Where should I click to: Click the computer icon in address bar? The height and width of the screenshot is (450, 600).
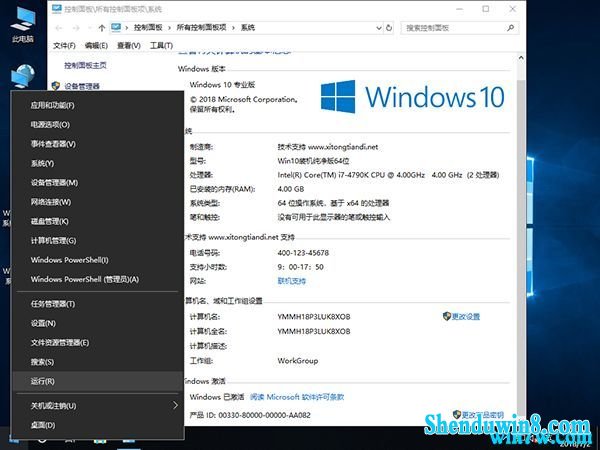tap(116, 27)
